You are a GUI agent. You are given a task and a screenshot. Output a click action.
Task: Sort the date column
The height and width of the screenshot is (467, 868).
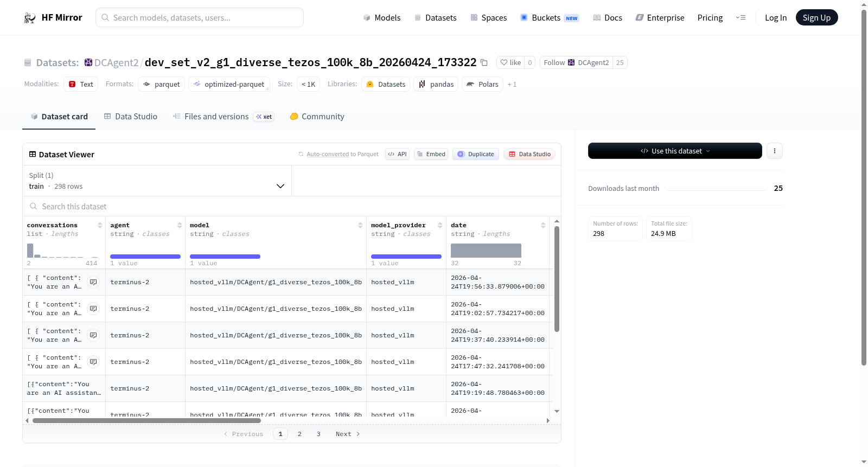point(543,225)
